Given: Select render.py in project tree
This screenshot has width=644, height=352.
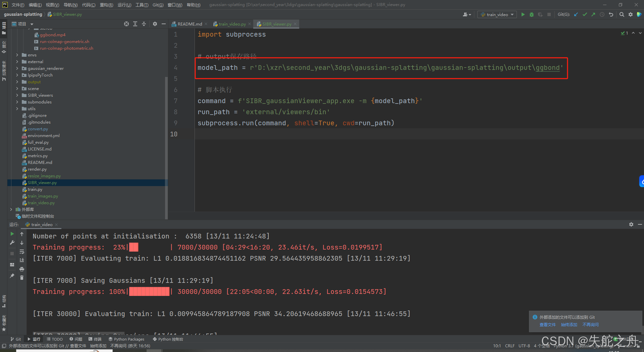Looking at the screenshot, I should coord(37,169).
